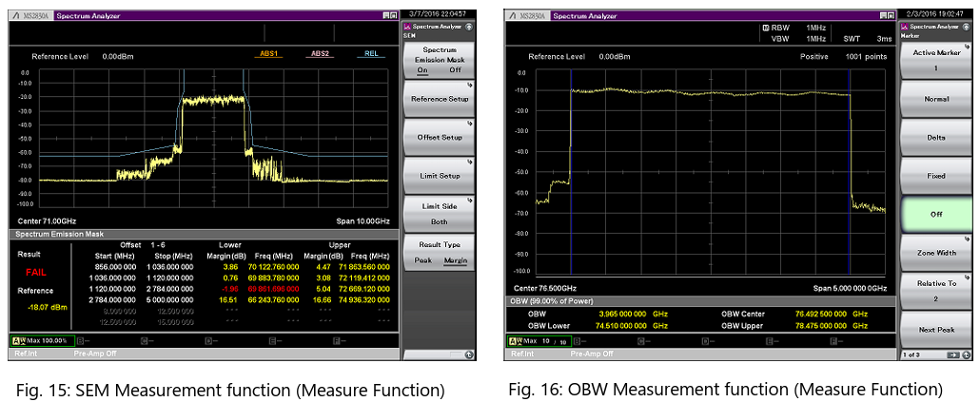
Task: Select the Active Marker 1 softkey
Action: [936, 59]
